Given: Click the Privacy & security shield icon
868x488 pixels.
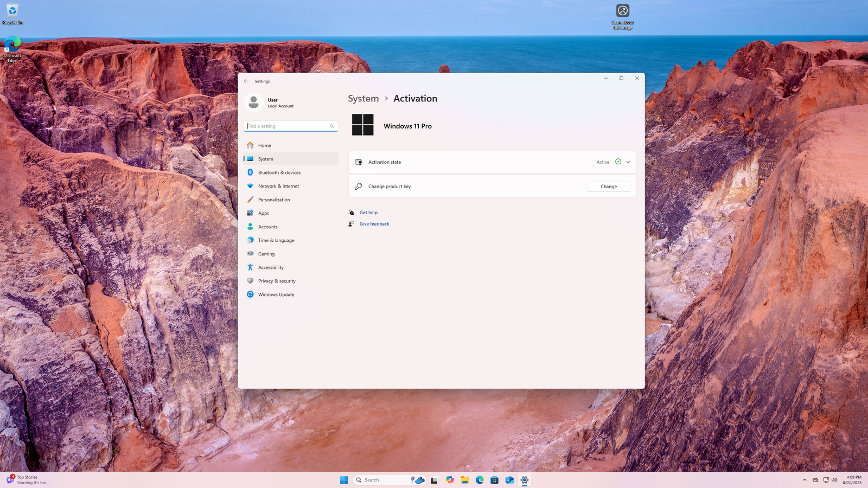Looking at the screenshot, I should 250,281.
